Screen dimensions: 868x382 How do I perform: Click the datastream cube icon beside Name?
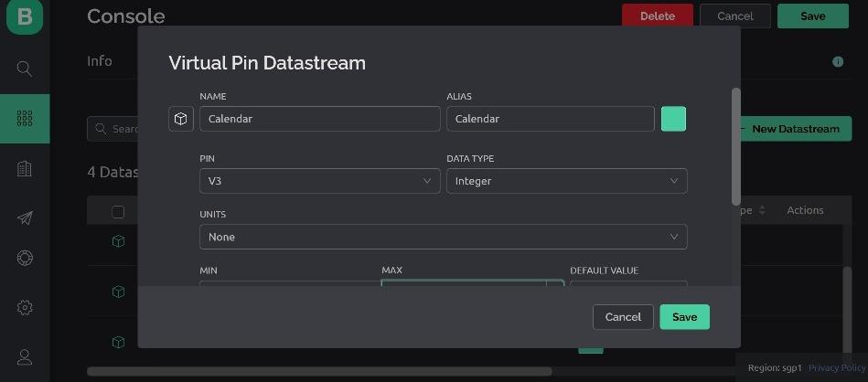point(181,119)
